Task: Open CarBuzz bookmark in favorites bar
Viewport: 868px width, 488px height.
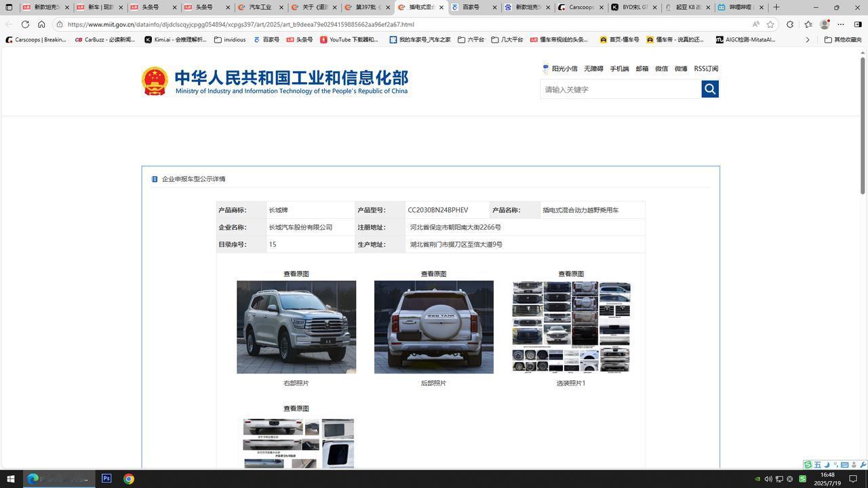Action: click(x=105, y=39)
